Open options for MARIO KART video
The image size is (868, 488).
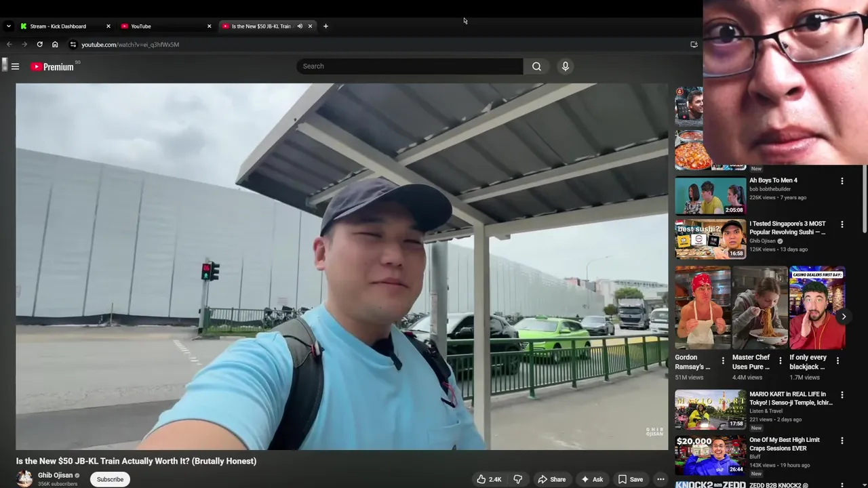coord(842,395)
